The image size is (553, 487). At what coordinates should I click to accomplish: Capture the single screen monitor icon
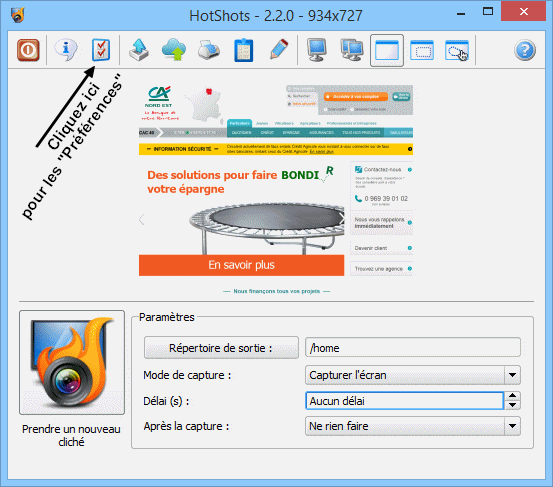(316, 50)
